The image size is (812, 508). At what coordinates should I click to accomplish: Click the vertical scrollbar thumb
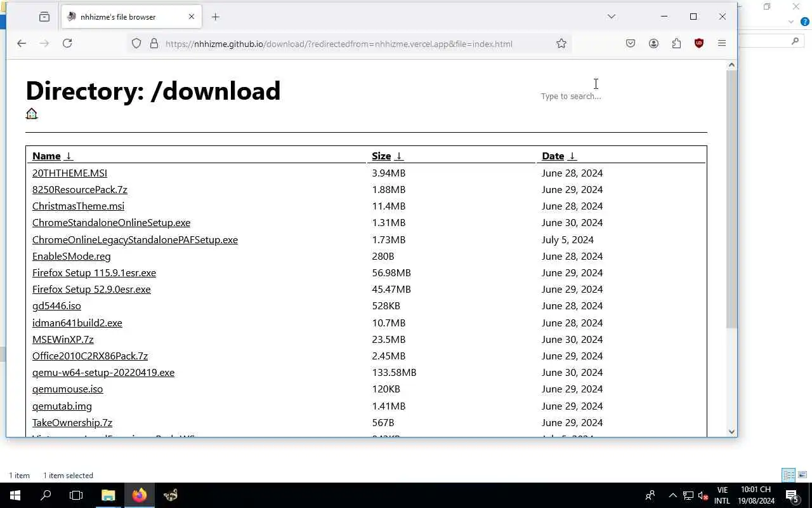point(731,199)
